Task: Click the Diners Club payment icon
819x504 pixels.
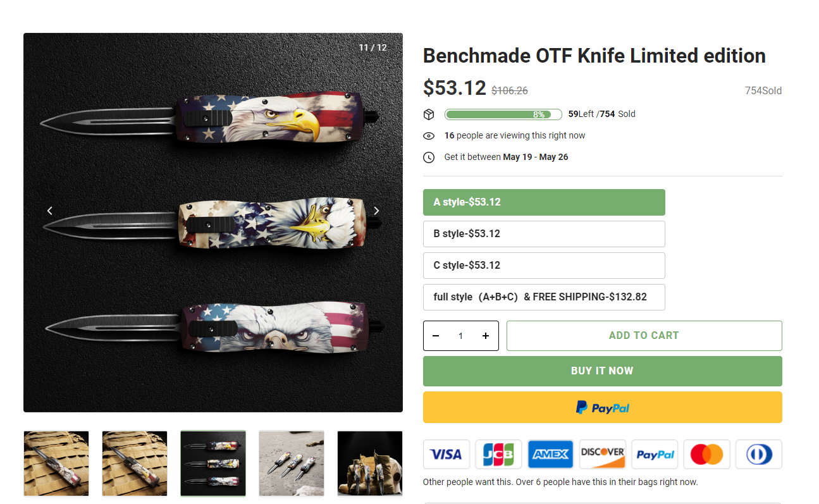Action: click(758, 454)
